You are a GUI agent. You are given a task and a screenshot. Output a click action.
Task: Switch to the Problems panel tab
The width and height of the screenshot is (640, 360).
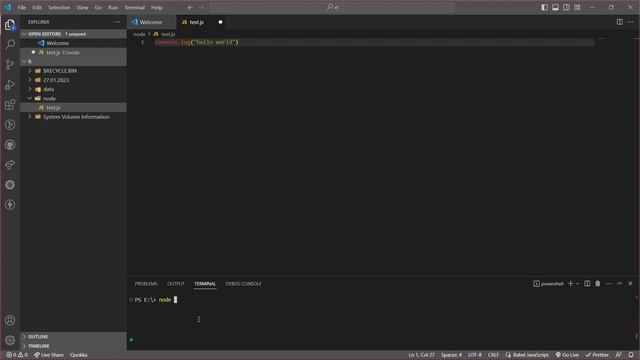[x=146, y=284]
